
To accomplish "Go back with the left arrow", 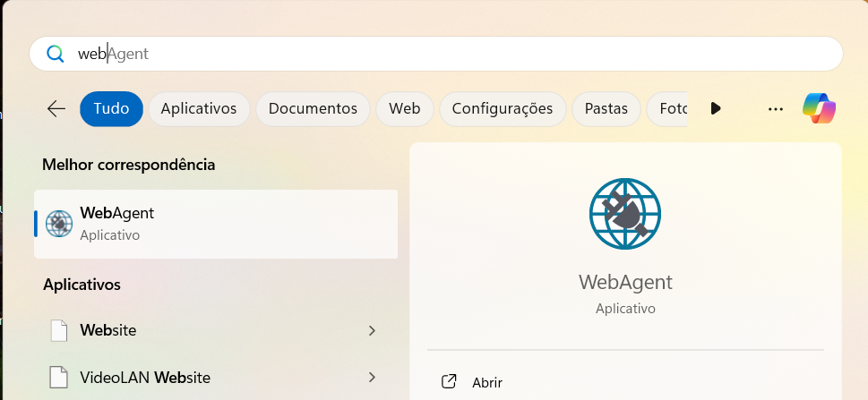I will coord(56,109).
